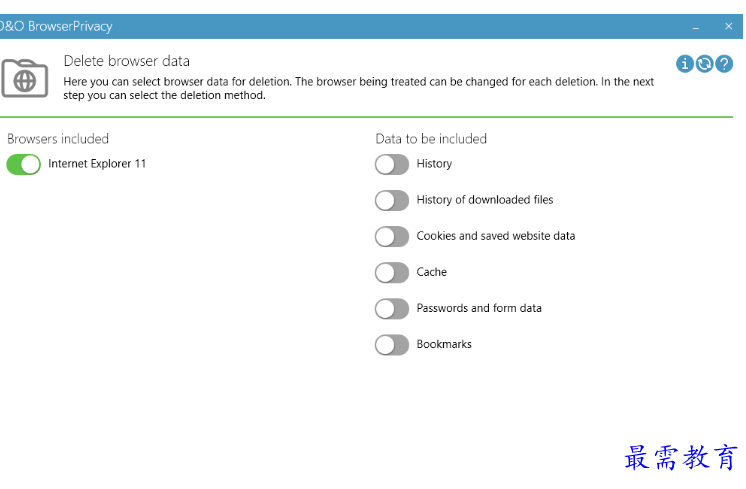Click the Cache label text
This screenshot has height=489, width=746.
click(432, 272)
